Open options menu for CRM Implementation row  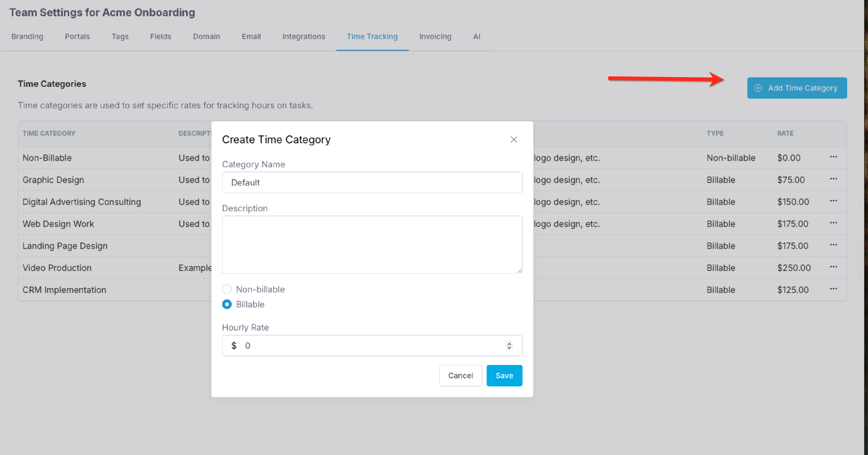coord(833,289)
